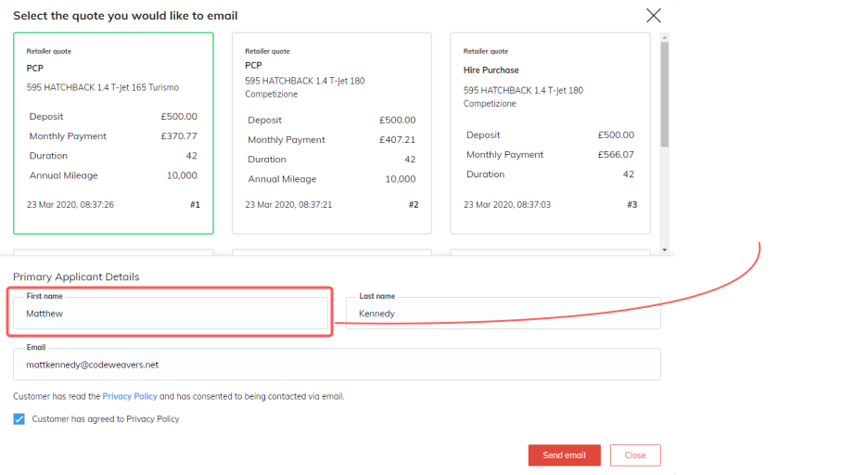Click the Hire Purchase title text

(x=491, y=71)
